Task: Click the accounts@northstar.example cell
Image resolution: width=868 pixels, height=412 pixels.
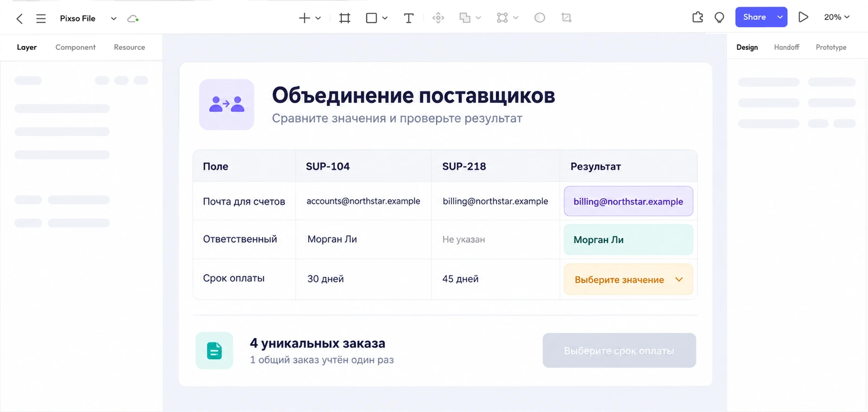Action: tap(363, 201)
